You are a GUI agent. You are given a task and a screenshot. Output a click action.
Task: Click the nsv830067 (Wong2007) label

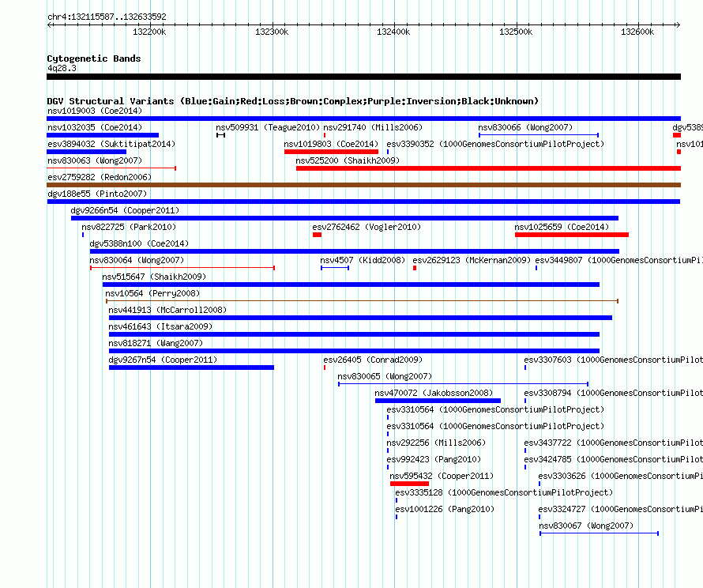[586, 526]
